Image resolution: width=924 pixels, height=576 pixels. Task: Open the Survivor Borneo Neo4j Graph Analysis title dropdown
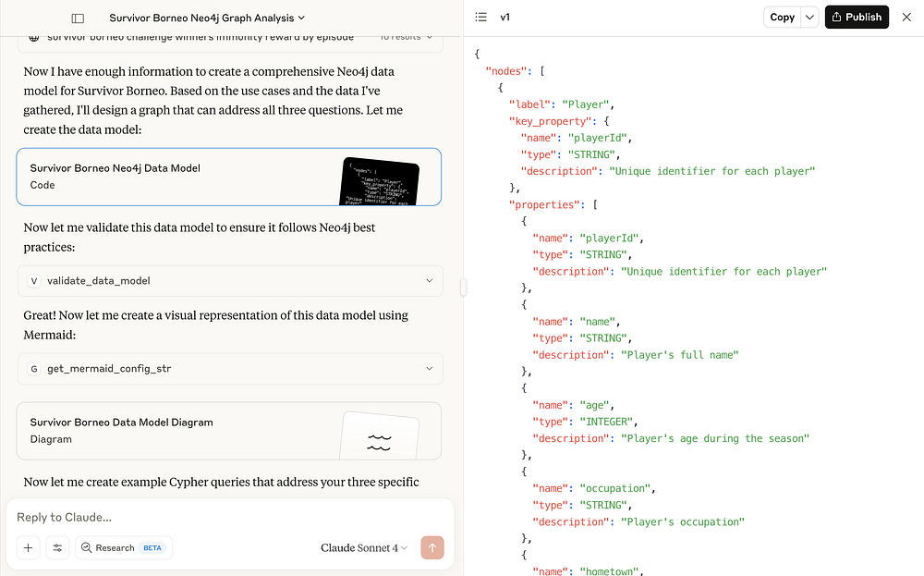click(207, 18)
